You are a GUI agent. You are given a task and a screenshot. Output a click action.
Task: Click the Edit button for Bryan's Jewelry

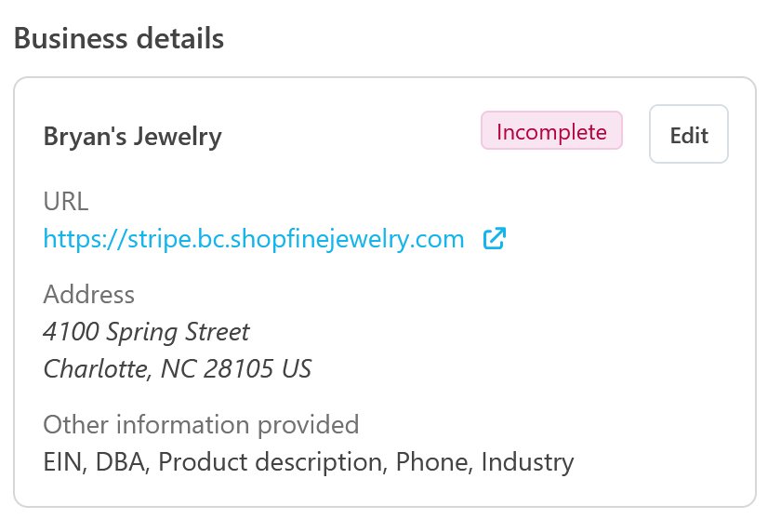point(689,135)
